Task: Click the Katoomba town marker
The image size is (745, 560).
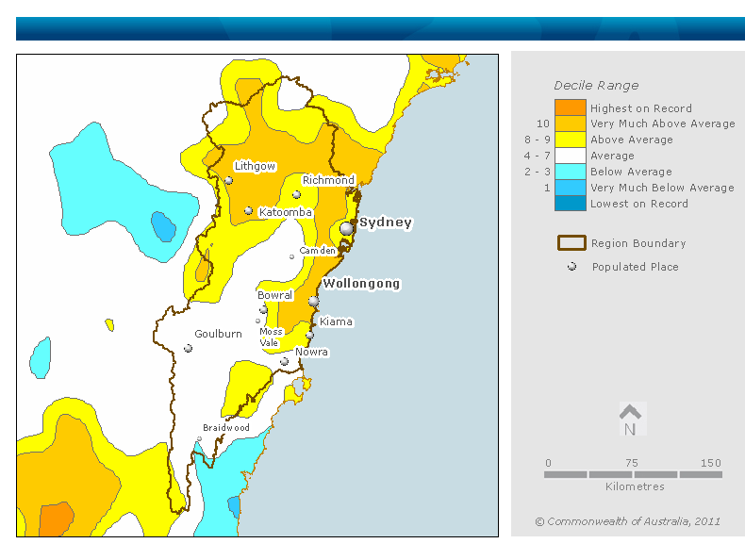Action: 249,211
